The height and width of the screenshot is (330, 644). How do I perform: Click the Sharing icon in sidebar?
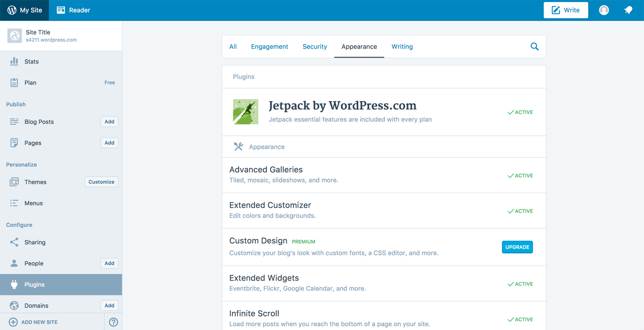(x=14, y=242)
